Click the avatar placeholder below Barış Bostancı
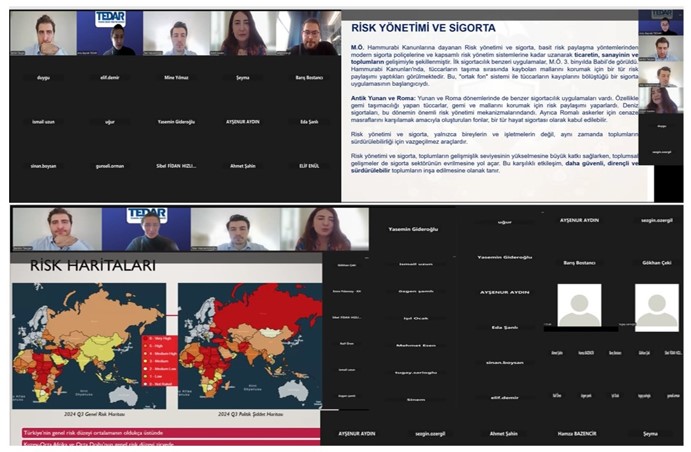The image size is (691, 452). click(x=579, y=305)
